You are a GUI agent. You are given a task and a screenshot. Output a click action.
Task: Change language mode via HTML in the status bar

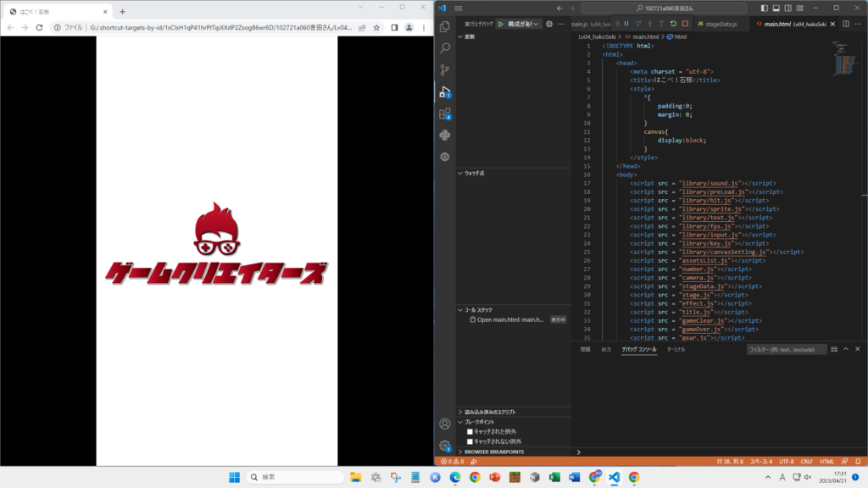point(826,462)
